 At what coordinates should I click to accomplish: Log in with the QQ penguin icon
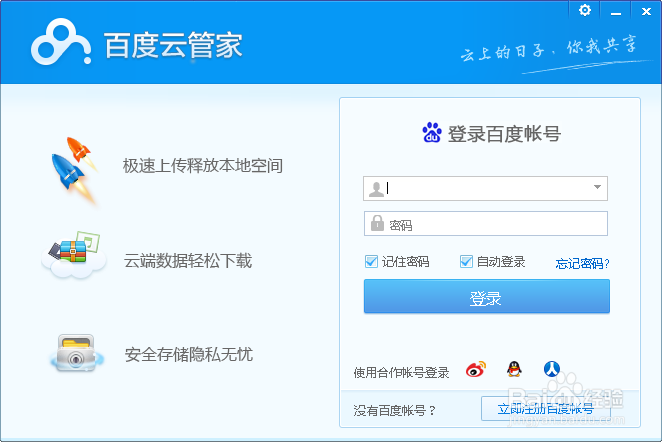[x=514, y=369]
